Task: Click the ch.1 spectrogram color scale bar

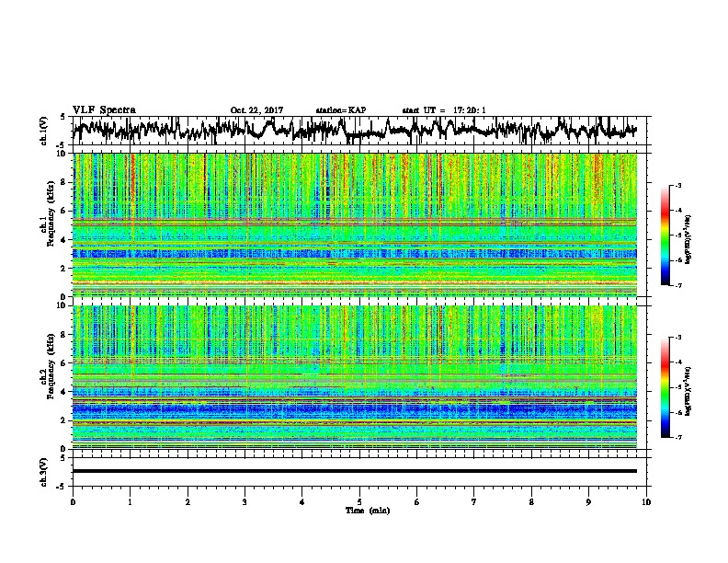Action: coord(665,236)
